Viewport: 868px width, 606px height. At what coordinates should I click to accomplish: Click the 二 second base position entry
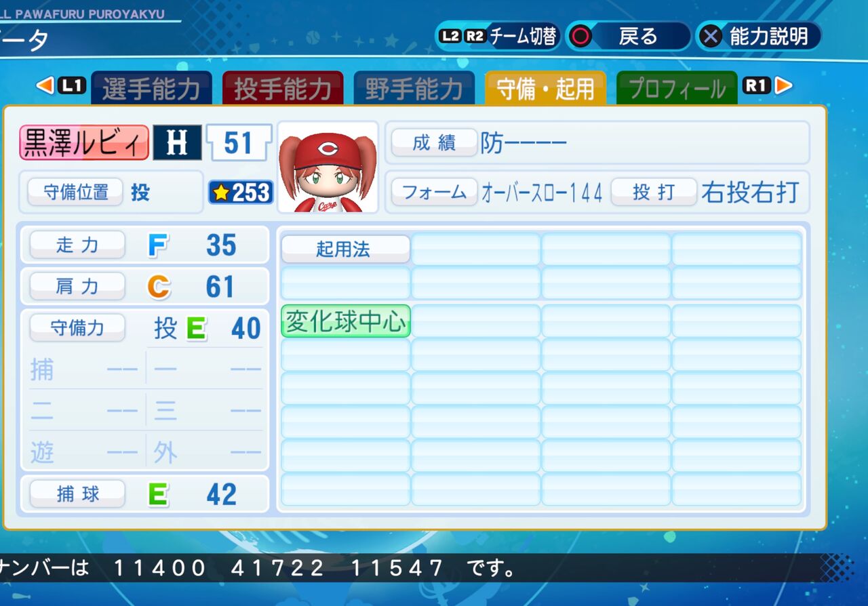pos(83,411)
